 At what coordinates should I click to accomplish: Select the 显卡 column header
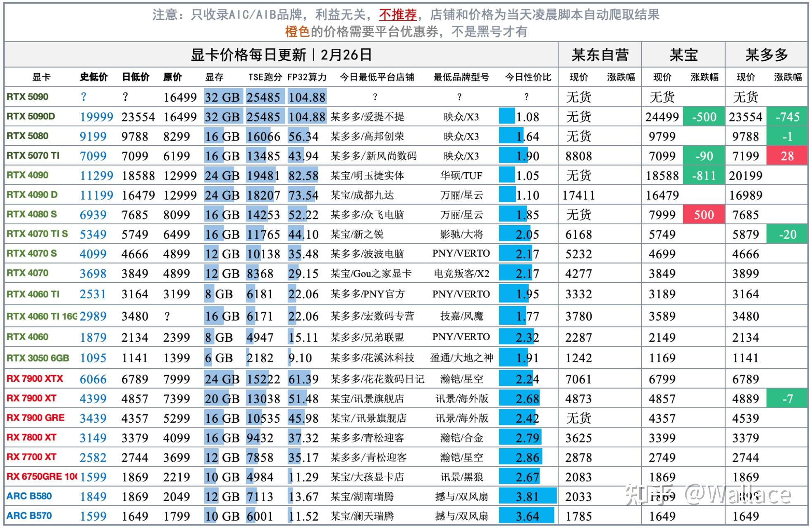(41, 77)
